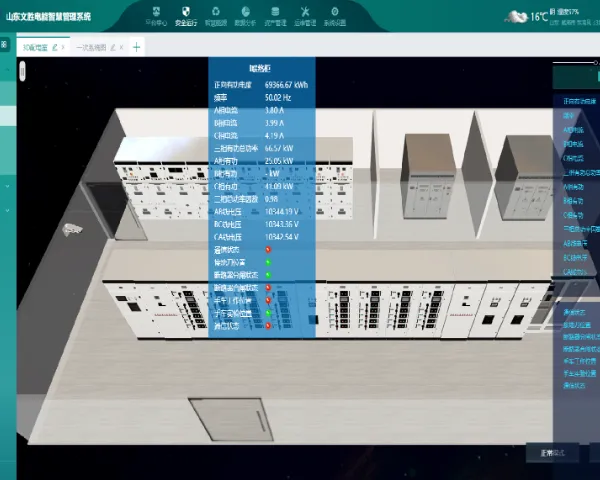Click the 三相有功总功率 value 66.57 kW
Image resolution: width=600 pixels, height=480 pixels.
point(279,148)
